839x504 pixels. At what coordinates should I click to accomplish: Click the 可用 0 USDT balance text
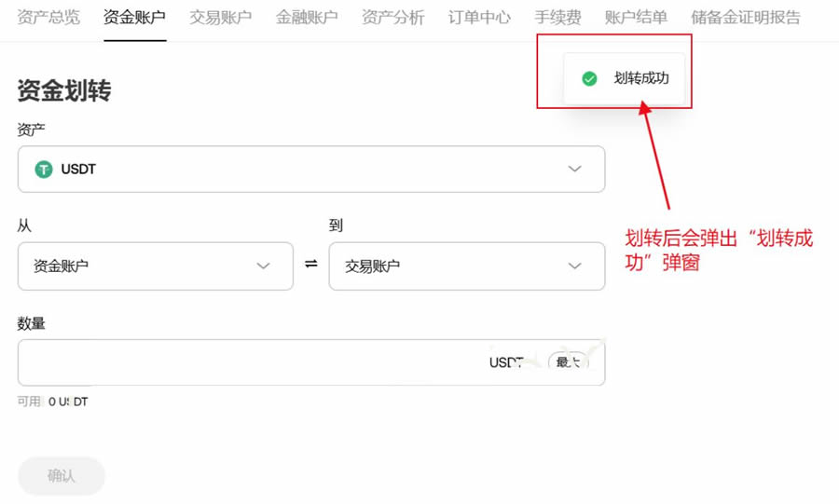tap(53, 402)
